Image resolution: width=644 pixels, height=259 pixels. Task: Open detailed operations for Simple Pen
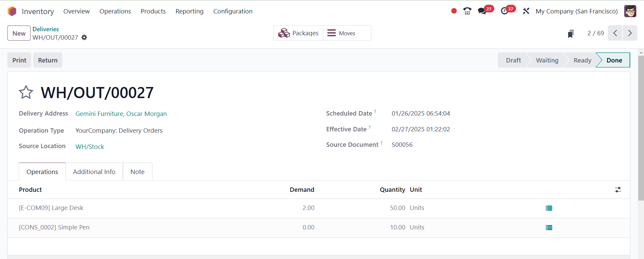coord(549,228)
